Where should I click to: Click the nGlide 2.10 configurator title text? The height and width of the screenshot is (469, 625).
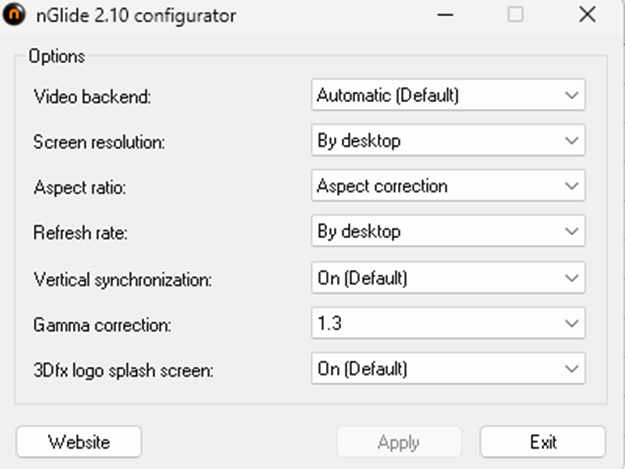(x=136, y=16)
